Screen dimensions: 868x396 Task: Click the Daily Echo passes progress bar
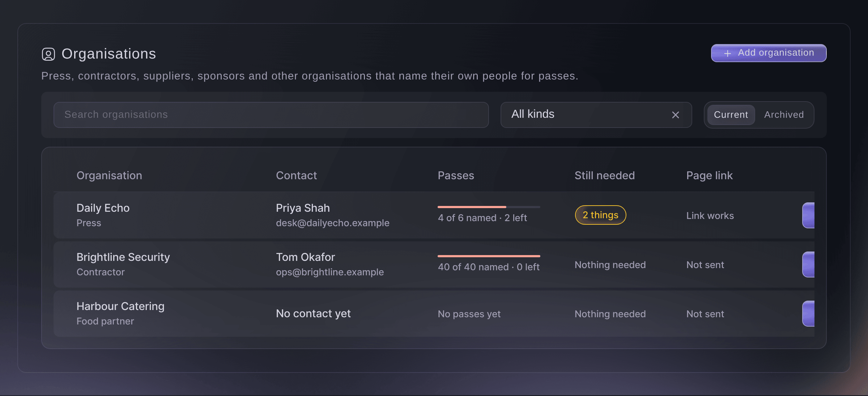tap(489, 207)
